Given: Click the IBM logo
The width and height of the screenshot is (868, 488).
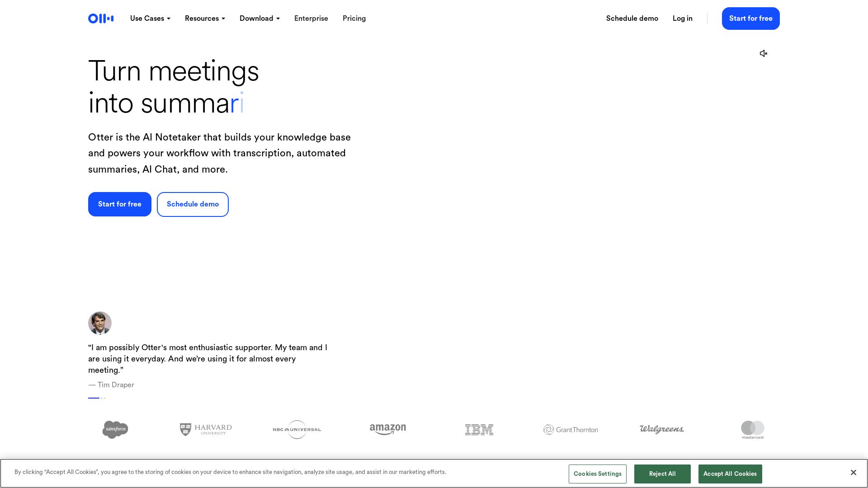Looking at the screenshot, I should [479, 429].
